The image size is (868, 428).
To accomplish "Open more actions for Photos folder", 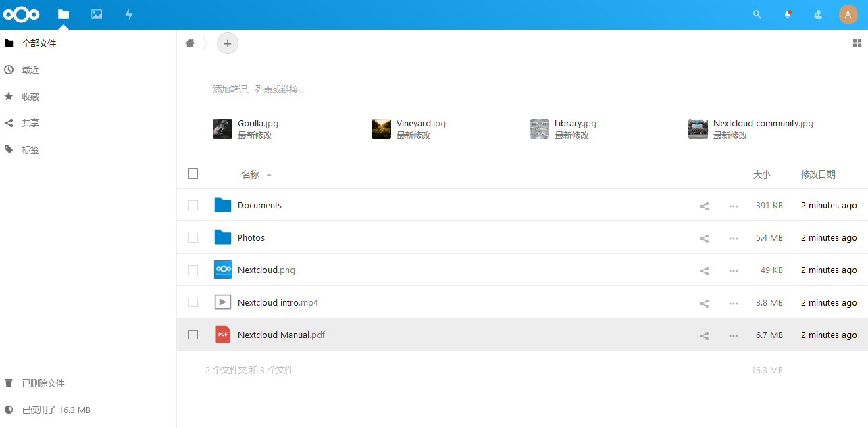I will click(x=734, y=238).
